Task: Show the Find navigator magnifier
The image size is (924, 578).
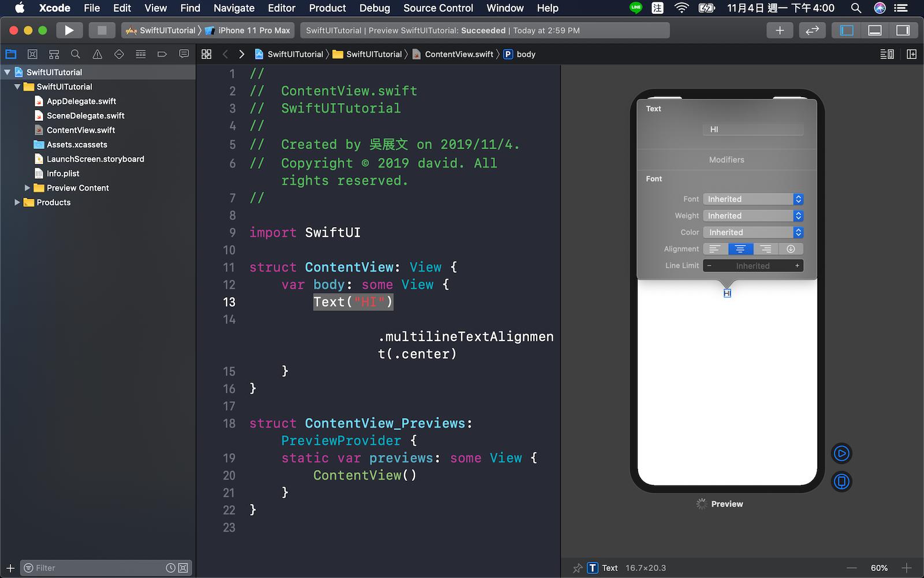Action: [x=76, y=54]
